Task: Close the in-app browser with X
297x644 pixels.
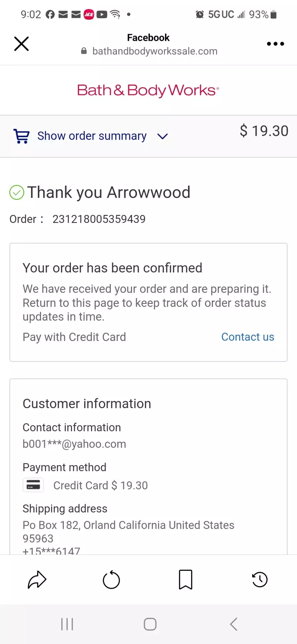Action: click(x=21, y=44)
